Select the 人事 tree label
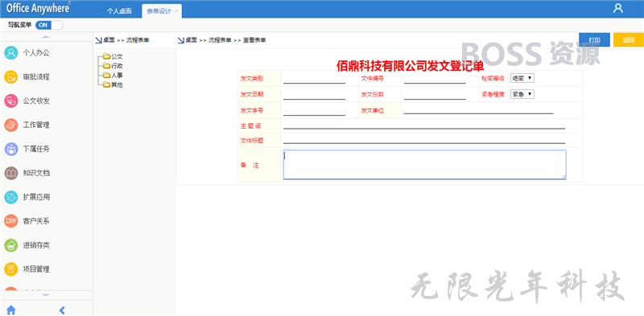The width and height of the screenshot is (644, 316). click(x=117, y=76)
